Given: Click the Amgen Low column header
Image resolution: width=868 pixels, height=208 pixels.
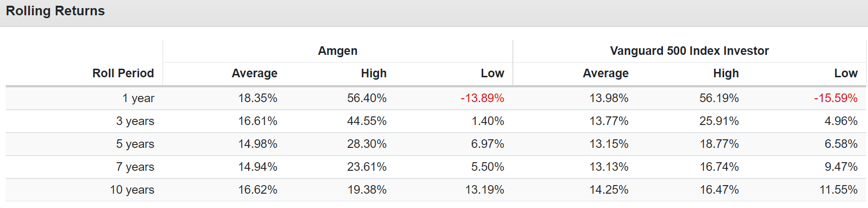Looking at the screenshot, I should (492, 73).
